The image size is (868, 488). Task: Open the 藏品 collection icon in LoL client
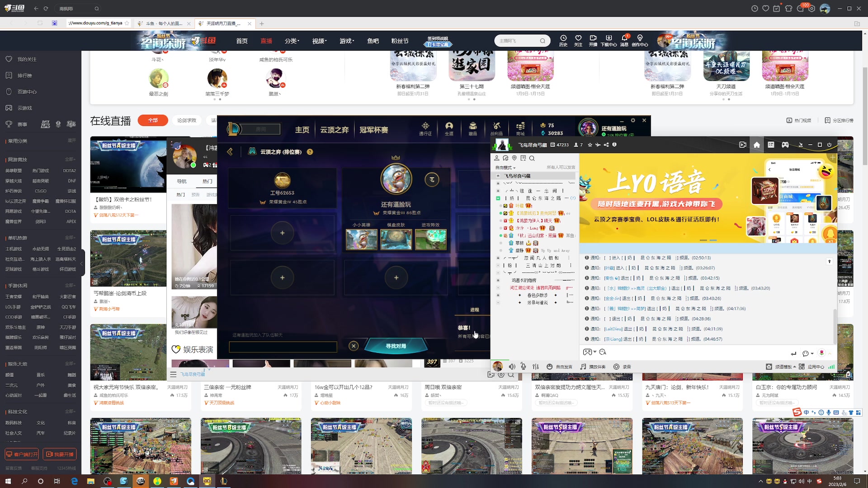pos(472,128)
